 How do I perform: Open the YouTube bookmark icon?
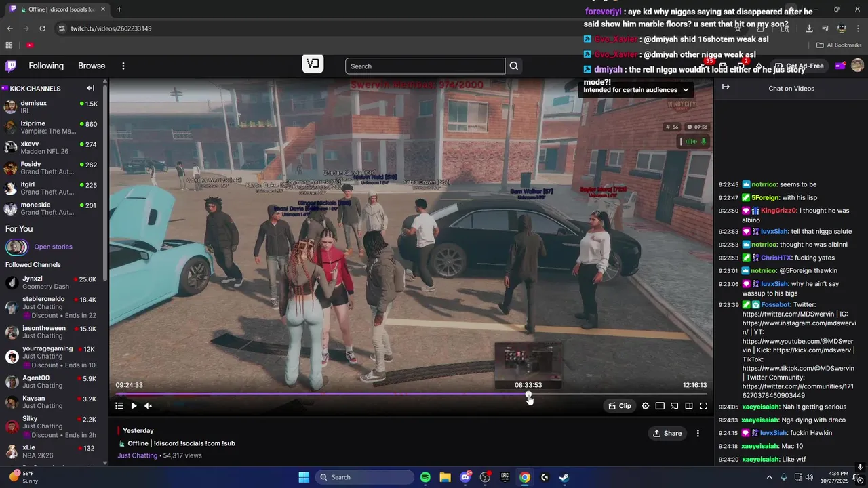point(30,45)
